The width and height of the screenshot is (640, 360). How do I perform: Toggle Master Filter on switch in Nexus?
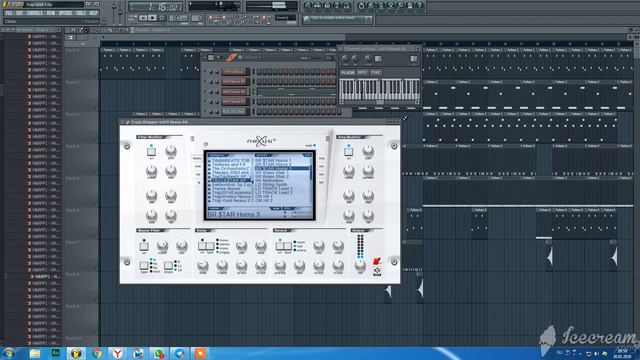tap(144, 246)
